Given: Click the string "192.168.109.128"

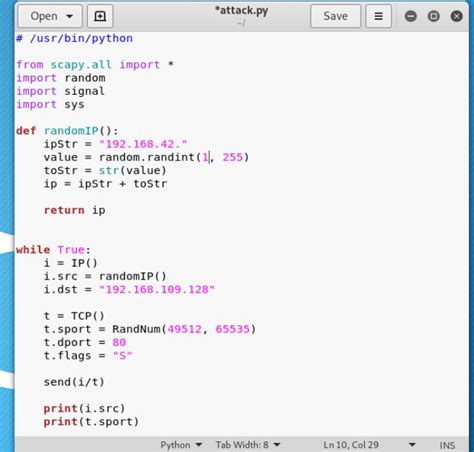Looking at the screenshot, I should (x=157, y=289).
